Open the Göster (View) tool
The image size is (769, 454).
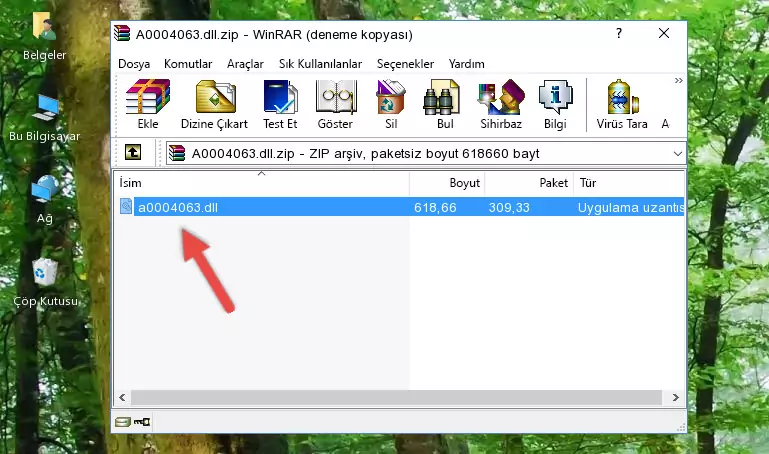point(335,104)
